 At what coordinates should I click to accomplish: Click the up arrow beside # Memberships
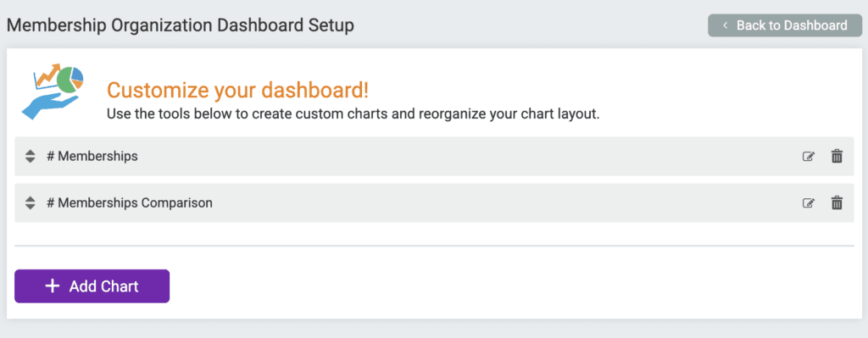pos(31,152)
